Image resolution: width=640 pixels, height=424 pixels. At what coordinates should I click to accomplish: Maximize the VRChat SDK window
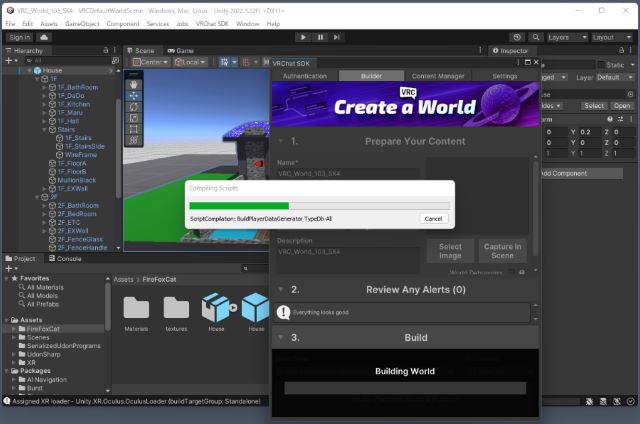tap(528, 62)
